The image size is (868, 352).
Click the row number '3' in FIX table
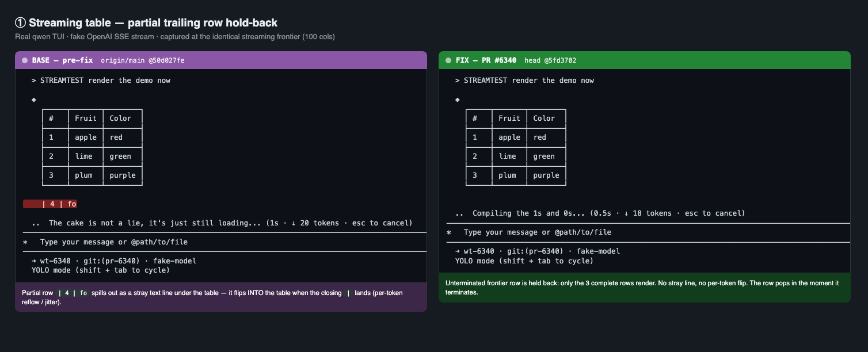475,175
